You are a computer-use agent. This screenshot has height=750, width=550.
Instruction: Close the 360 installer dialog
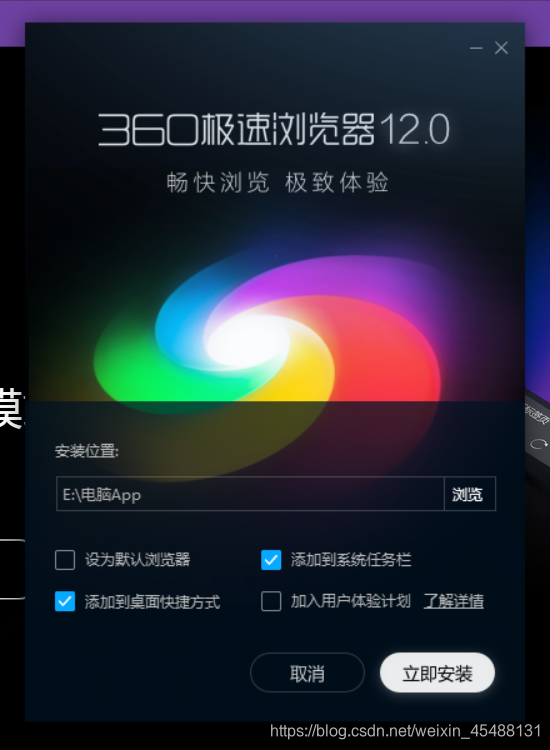[501, 48]
